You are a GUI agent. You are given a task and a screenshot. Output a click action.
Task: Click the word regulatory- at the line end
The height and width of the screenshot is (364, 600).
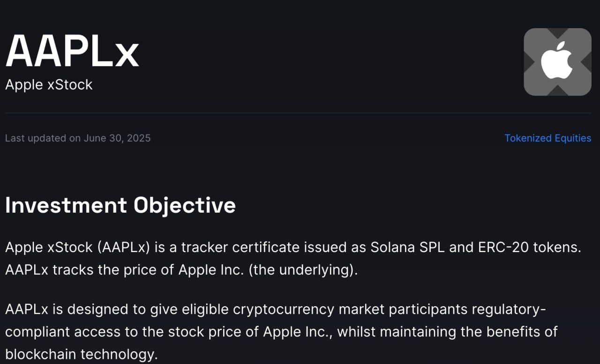click(x=509, y=310)
